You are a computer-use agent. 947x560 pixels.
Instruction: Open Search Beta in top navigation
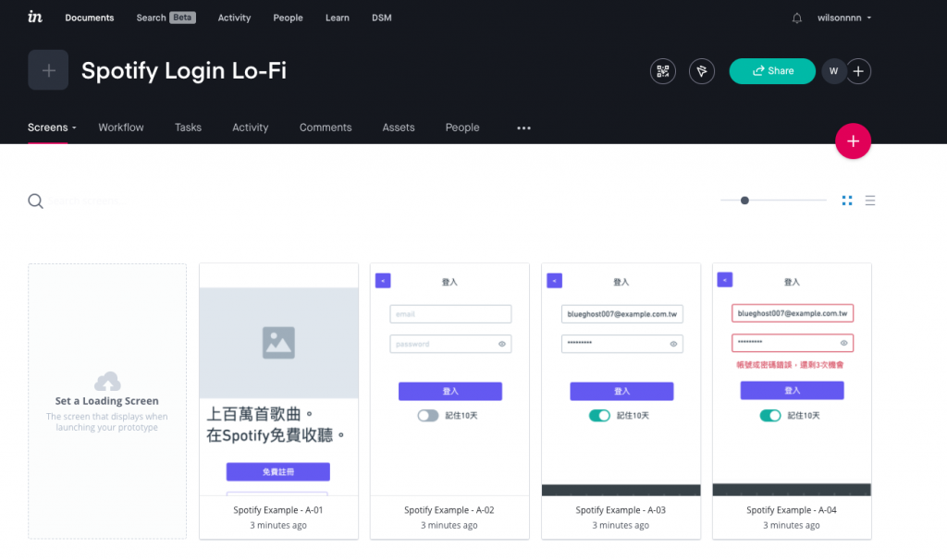[166, 18]
